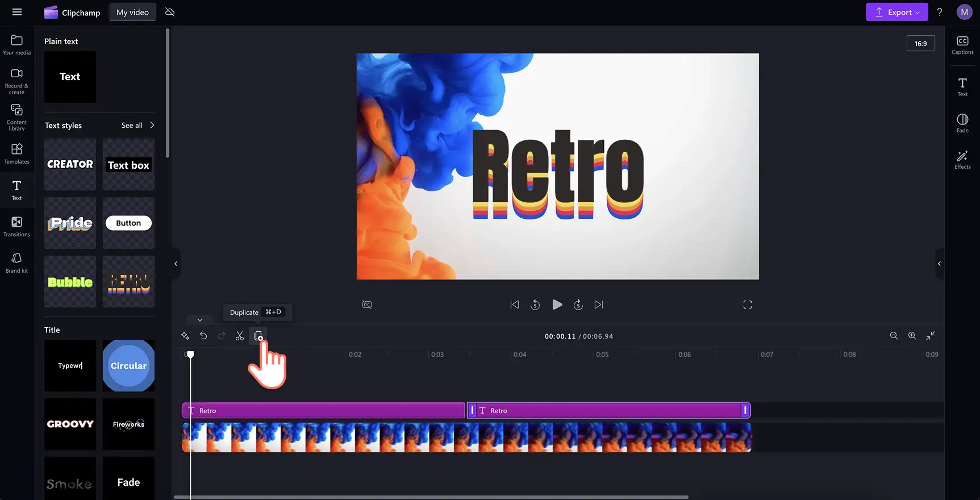Open Fade panel on right
980x500 pixels.
pos(962,123)
